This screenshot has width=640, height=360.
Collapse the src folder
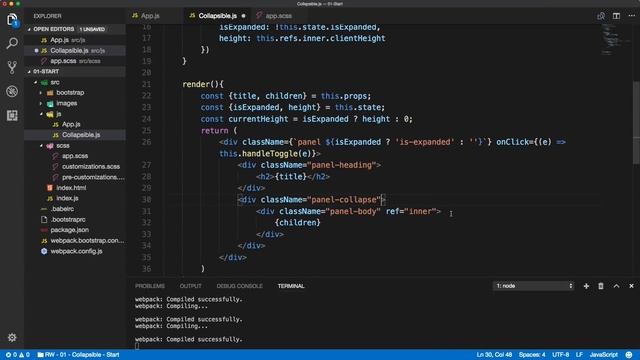click(x=36, y=82)
